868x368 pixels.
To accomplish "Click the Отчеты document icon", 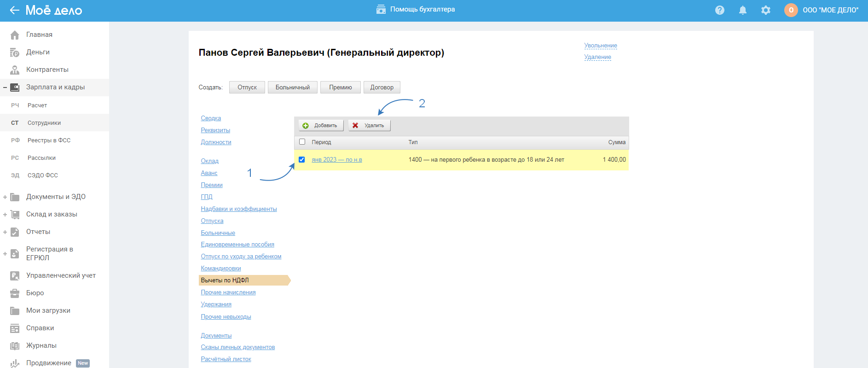I will tap(15, 232).
